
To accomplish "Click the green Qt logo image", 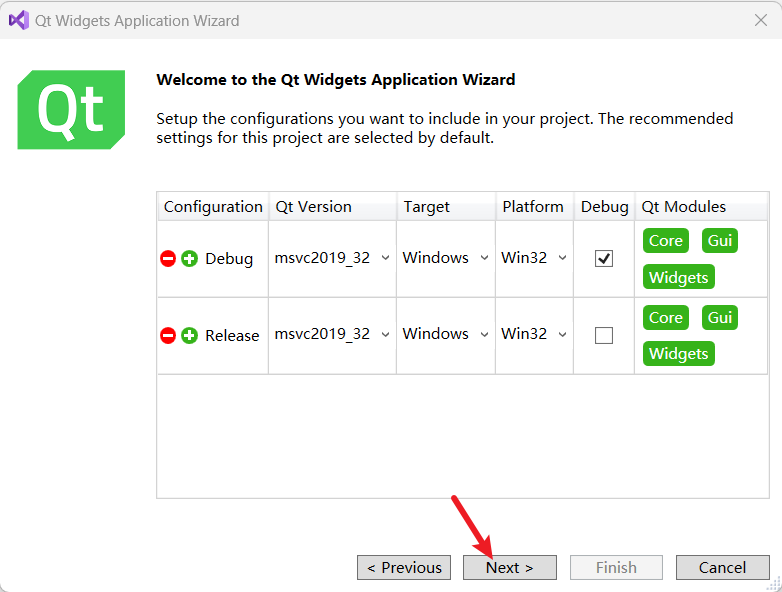I will pos(71,110).
